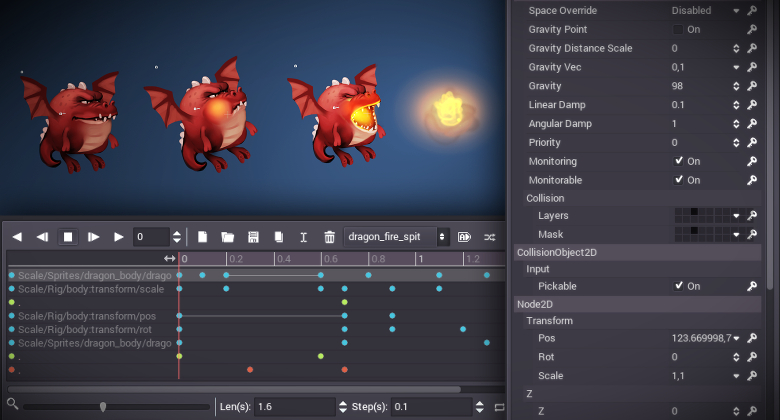
Task: Create a new animation
Action: (x=202, y=237)
